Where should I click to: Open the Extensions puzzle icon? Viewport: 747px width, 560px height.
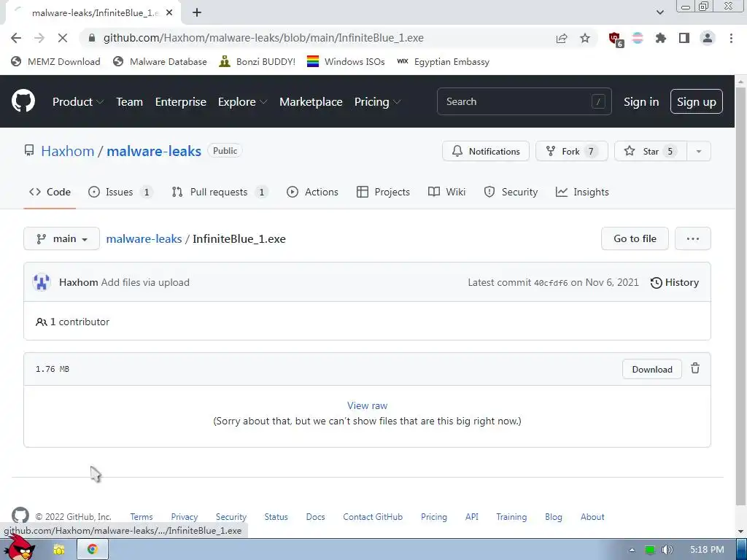point(661,38)
